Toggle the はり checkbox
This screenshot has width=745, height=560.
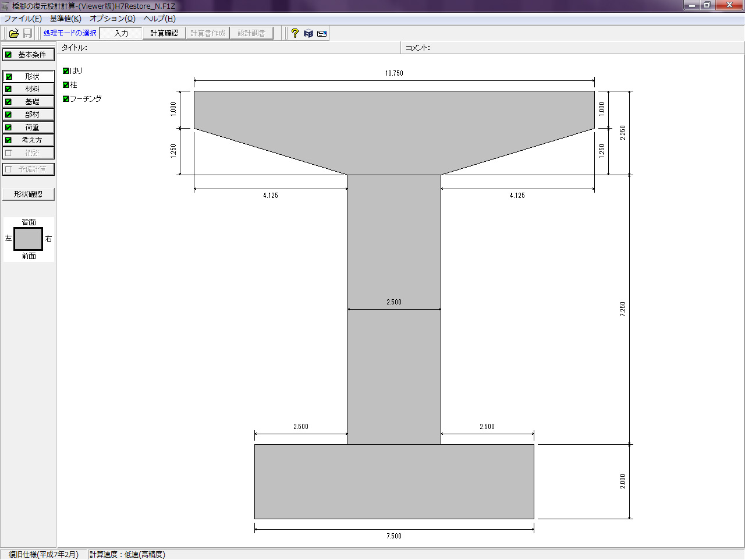pos(66,71)
